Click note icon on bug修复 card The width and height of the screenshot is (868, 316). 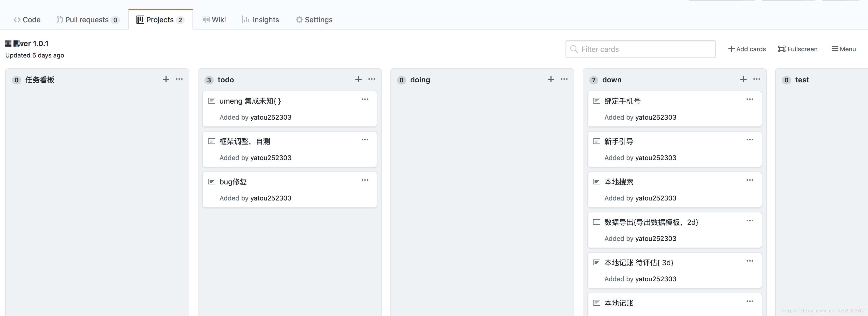212,182
